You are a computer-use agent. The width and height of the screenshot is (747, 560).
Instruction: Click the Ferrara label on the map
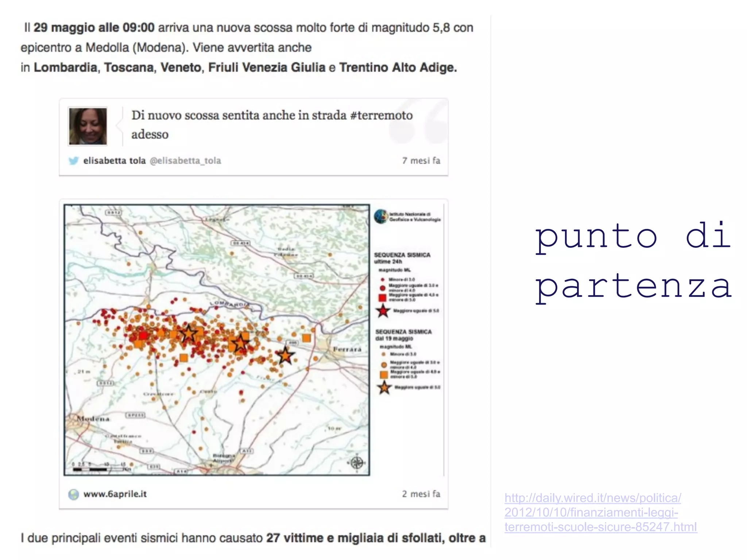pos(347,349)
